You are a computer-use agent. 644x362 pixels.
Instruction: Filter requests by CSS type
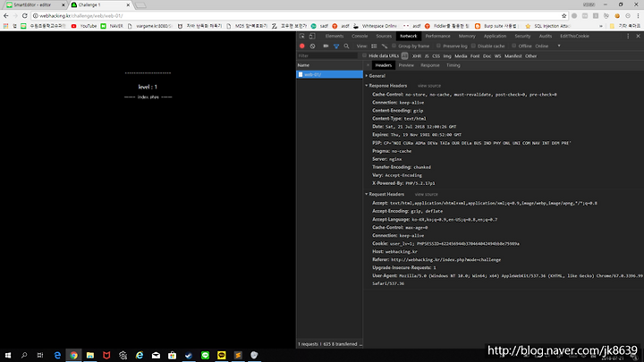coord(436,56)
